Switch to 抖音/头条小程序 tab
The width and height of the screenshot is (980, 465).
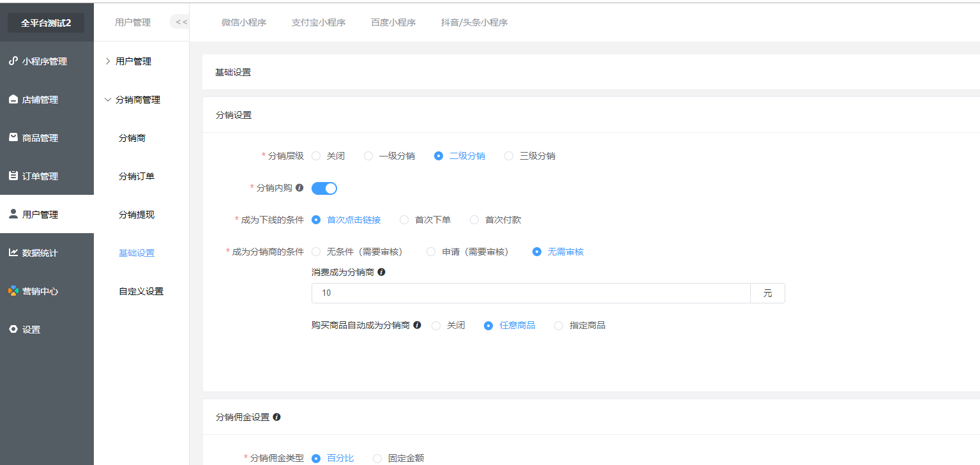click(474, 22)
